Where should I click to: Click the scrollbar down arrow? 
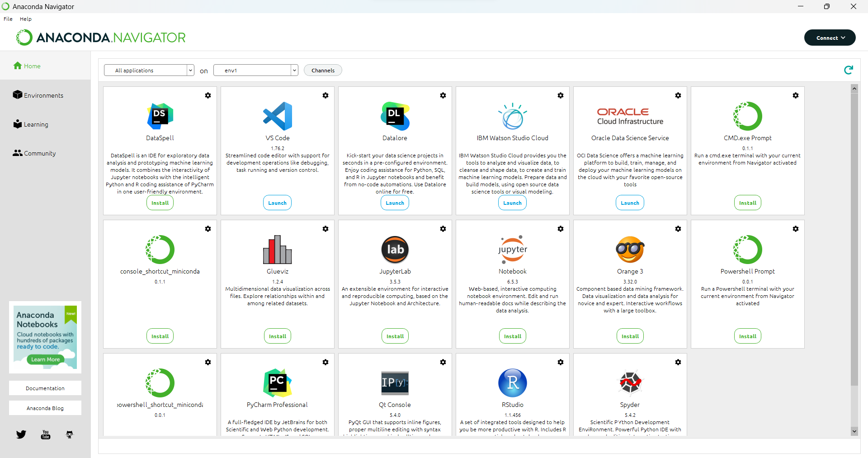(854, 431)
